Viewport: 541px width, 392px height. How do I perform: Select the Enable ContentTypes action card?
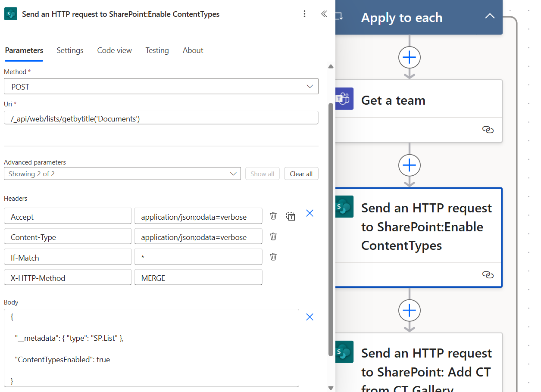tap(419, 237)
